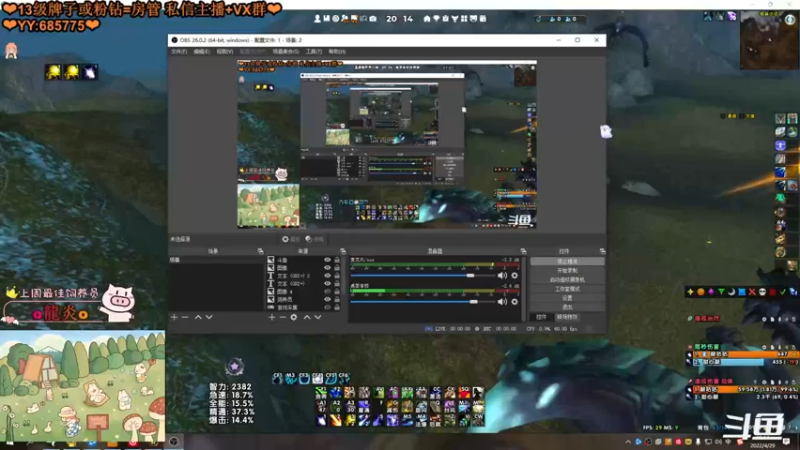
Task: Hide the 文本 (GDI+) source
Action: point(328,283)
